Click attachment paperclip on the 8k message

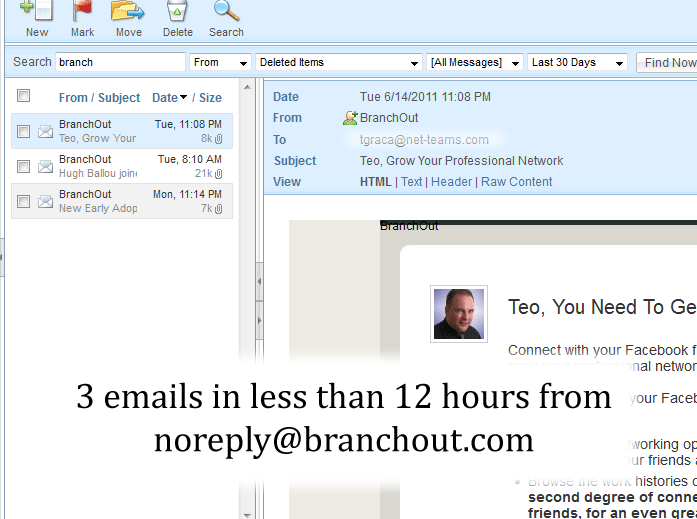click(x=218, y=139)
